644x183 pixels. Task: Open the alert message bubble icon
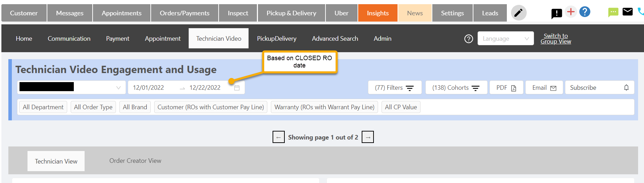(x=557, y=13)
